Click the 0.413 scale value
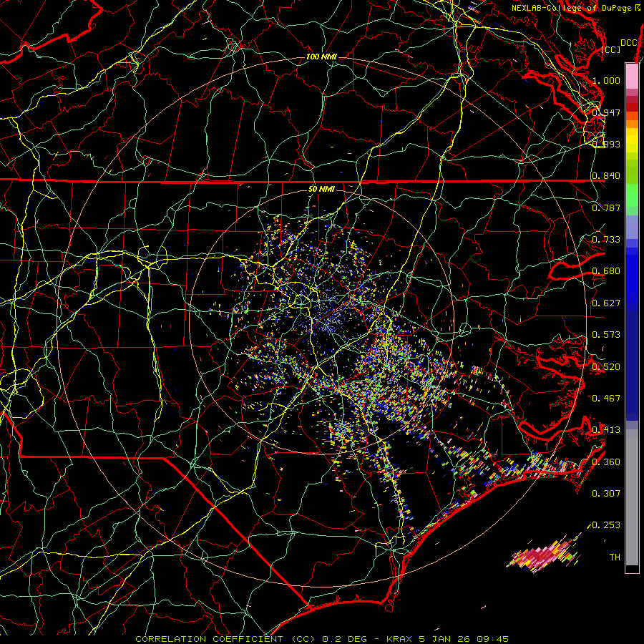 pos(606,430)
